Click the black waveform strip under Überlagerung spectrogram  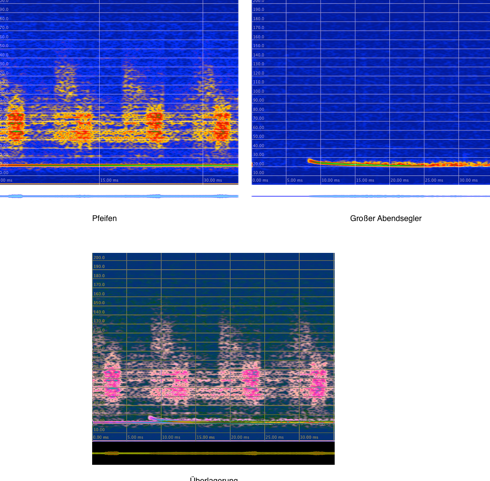pos(213,453)
